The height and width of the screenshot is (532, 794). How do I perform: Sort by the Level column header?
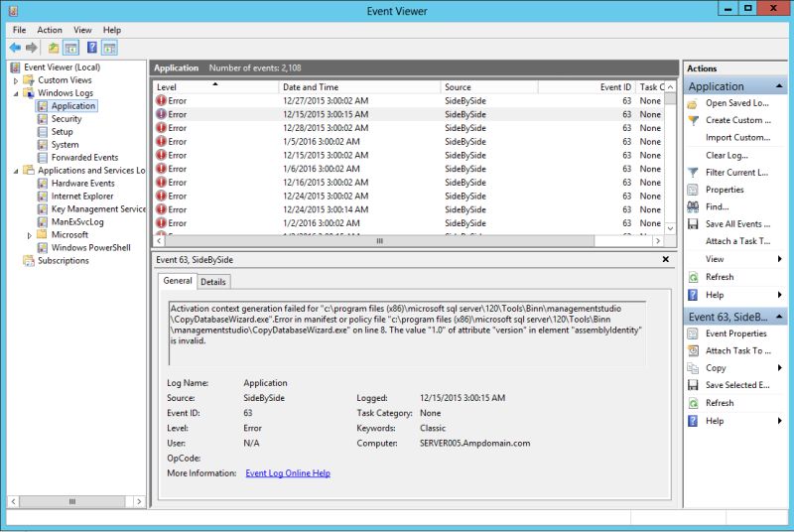click(x=215, y=87)
